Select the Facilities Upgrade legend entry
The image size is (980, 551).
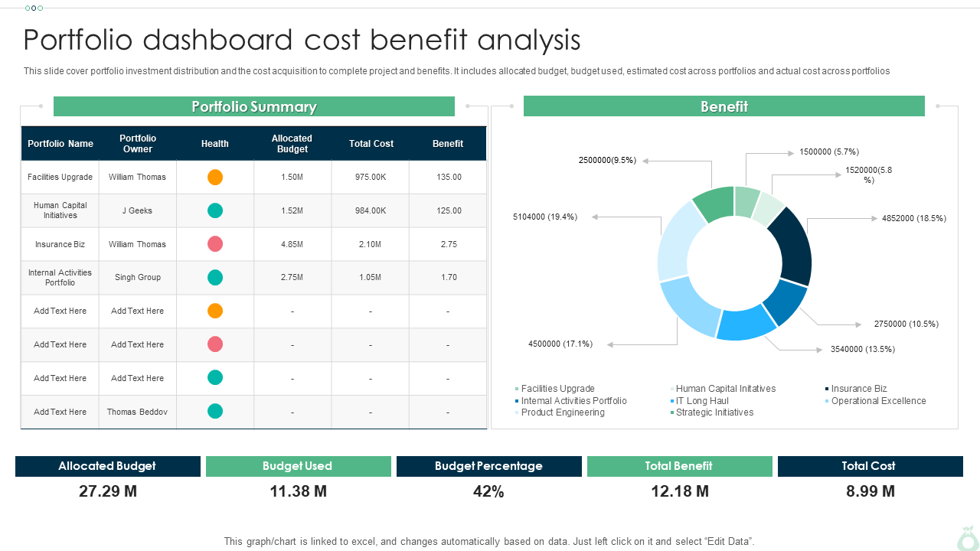point(555,389)
